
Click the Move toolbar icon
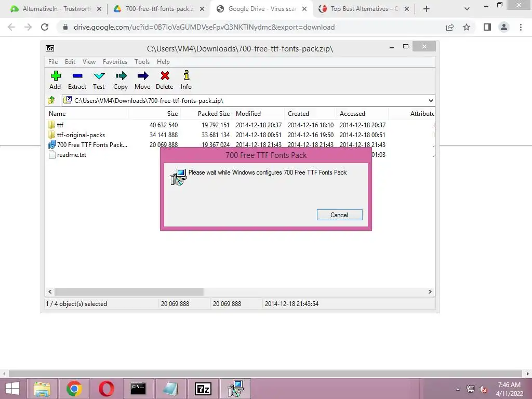(142, 80)
